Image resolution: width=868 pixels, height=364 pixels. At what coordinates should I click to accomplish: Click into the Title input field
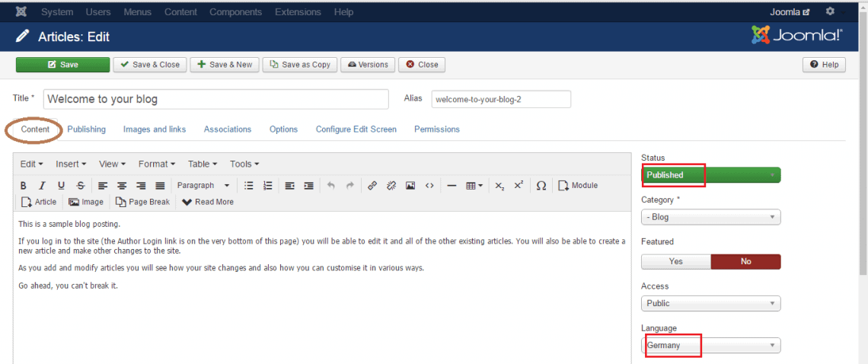pyautogui.click(x=215, y=100)
